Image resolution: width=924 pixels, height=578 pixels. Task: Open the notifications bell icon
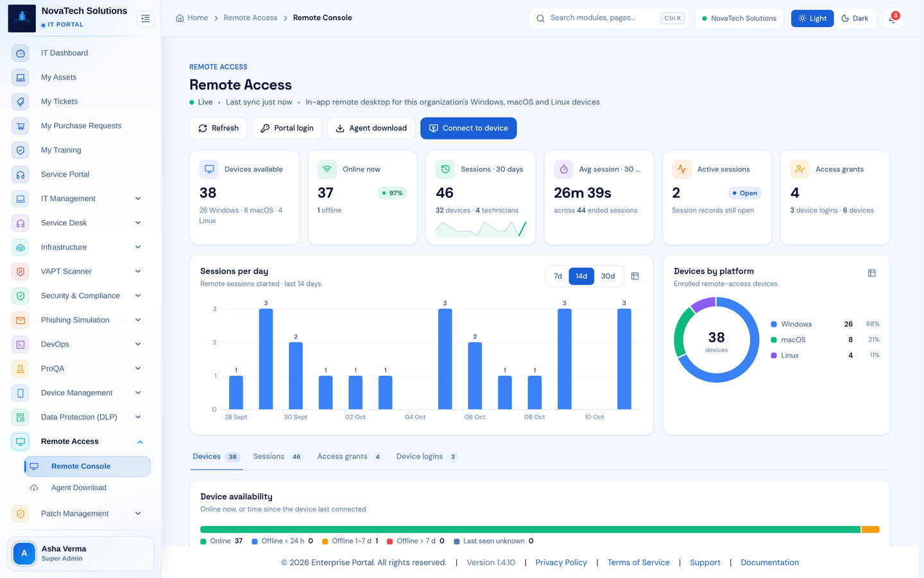click(893, 19)
